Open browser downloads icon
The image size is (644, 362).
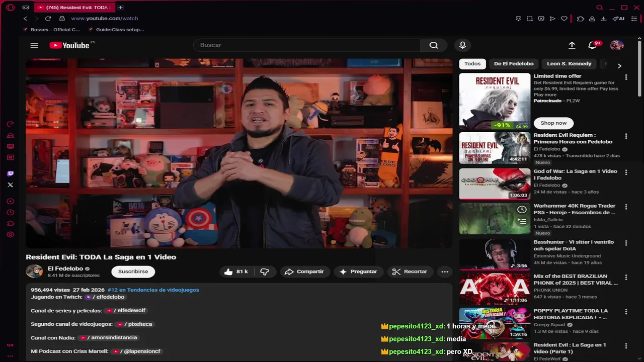[x=603, y=19]
